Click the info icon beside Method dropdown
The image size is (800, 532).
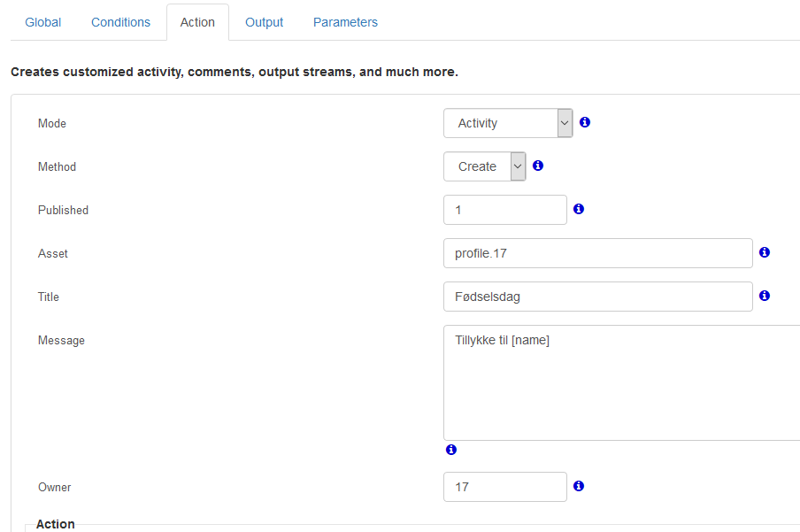(538, 166)
